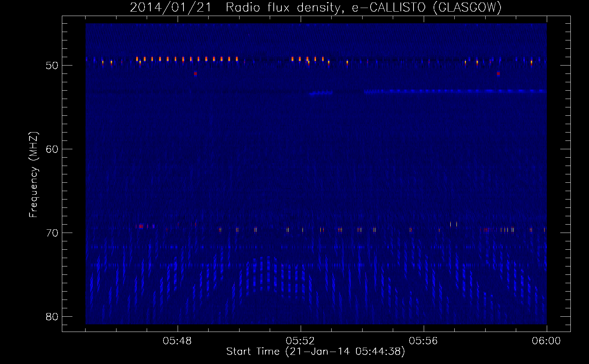This screenshot has width=589, height=364.
Task: Click the plot title '2014/01/21 Radio flux density'
Action: click(316, 7)
